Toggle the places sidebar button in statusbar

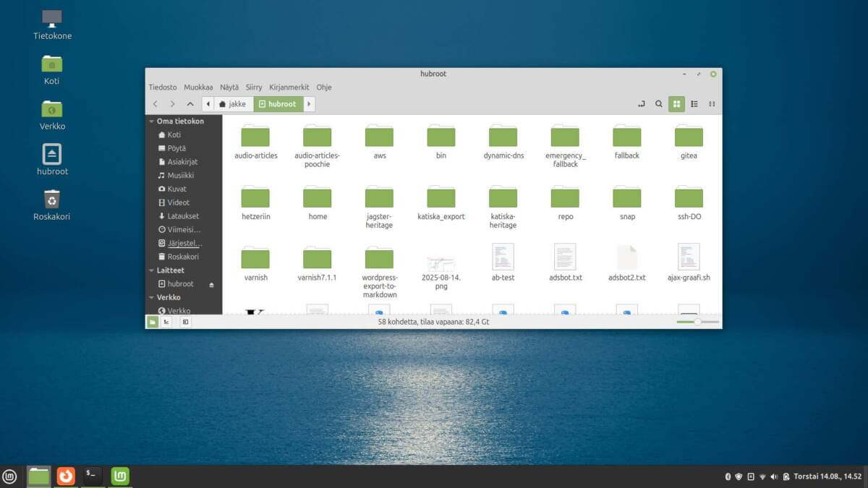(153, 321)
